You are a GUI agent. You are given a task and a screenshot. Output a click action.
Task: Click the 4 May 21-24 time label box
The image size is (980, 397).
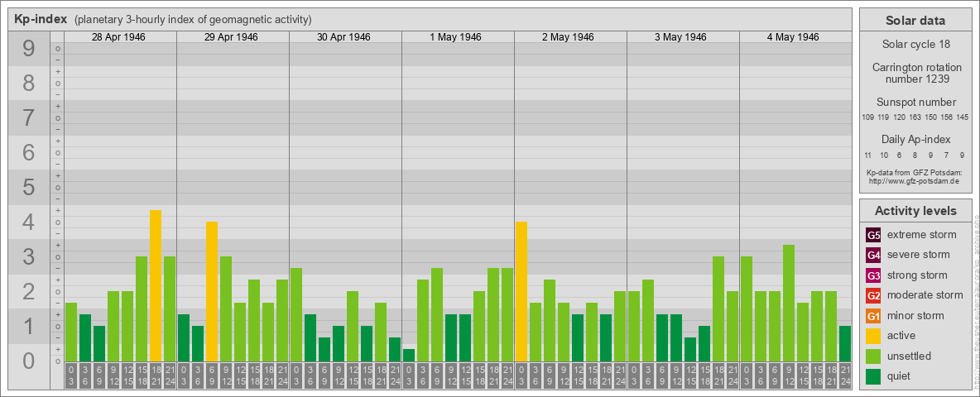pyautogui.click(x=845, y=375)
